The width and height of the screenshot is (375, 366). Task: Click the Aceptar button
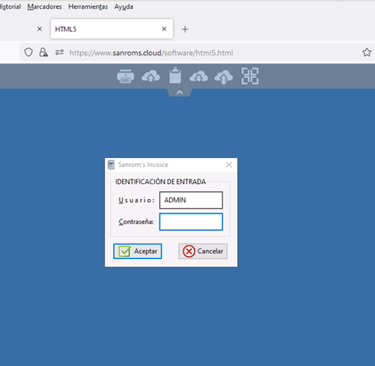pyautogui.click(x=137, y=251)
